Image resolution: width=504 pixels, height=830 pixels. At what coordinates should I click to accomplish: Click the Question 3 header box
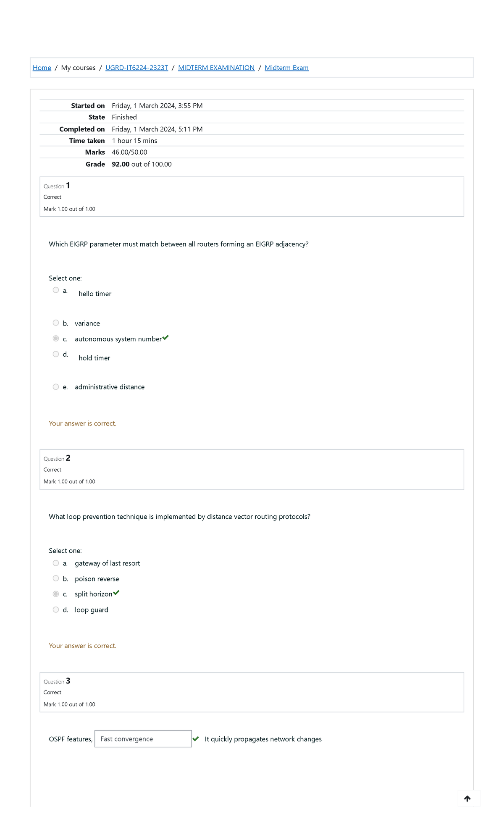252,692
